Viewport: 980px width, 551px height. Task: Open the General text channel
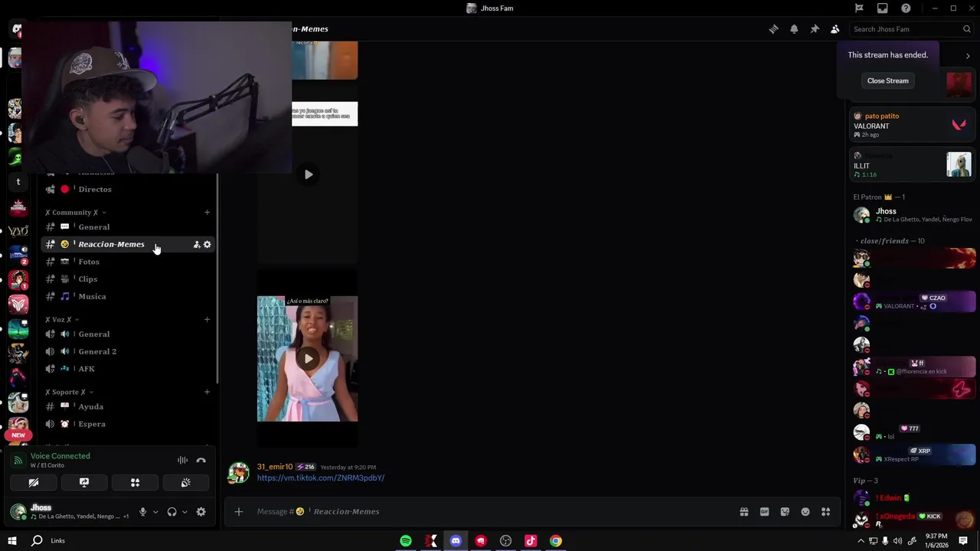click(x=126, y=227)
